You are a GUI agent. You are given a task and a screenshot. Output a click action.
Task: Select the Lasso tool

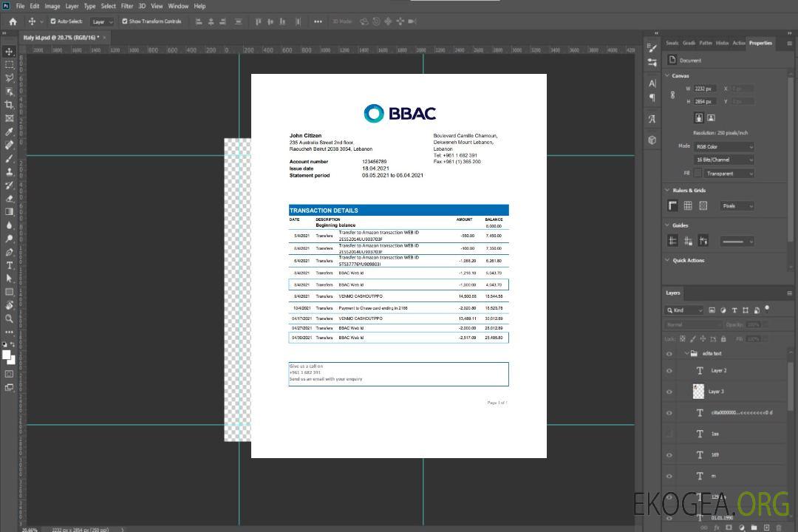click(x=9, y=78)
